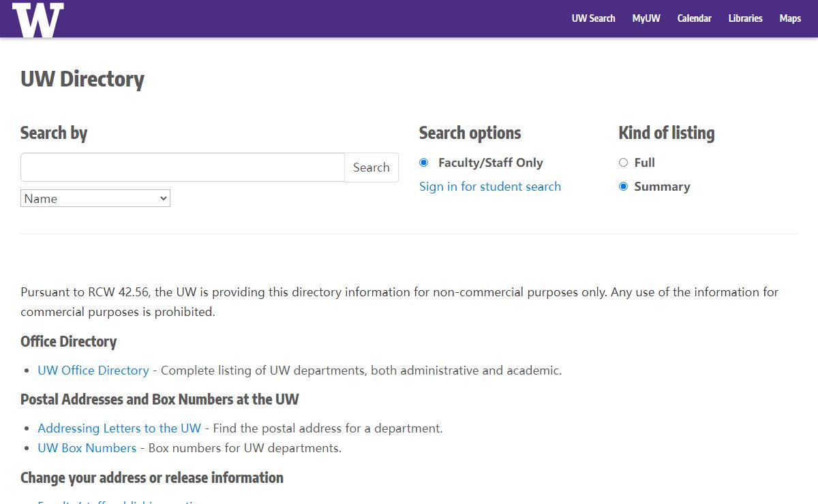This screenshot has height=504, width=818.
Task: Click the UW 'W' logo
Action: pos(38,19)
